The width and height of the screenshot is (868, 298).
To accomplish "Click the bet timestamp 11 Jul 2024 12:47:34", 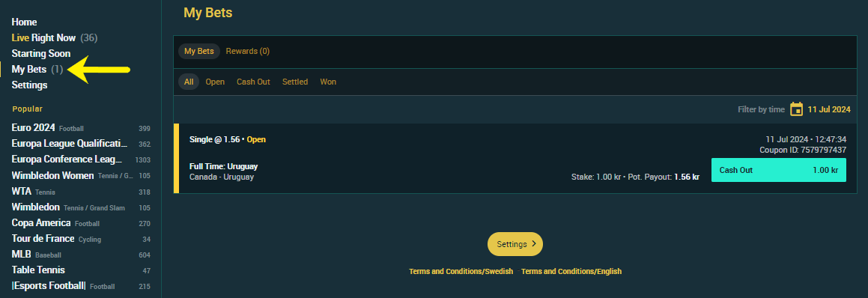I will point(806,139).
